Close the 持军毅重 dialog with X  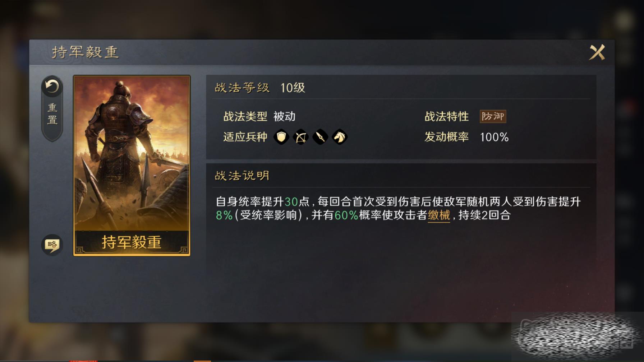[597, 52]
